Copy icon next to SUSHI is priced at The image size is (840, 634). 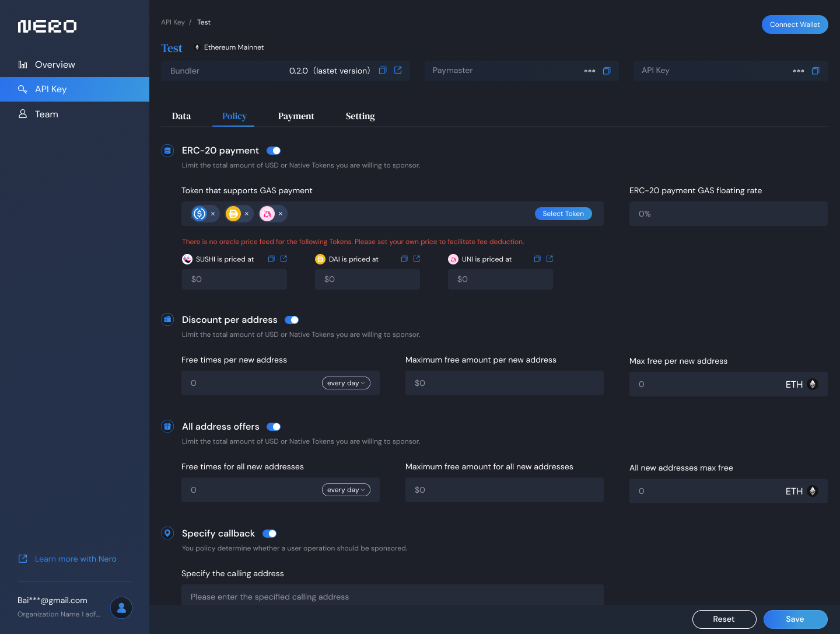point(271,259)
